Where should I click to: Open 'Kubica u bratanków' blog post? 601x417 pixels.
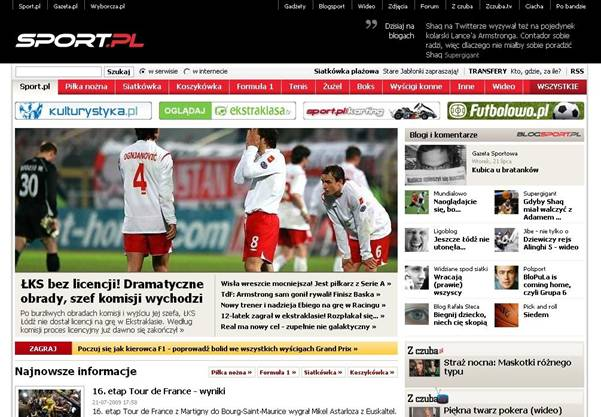pos(505,170)
